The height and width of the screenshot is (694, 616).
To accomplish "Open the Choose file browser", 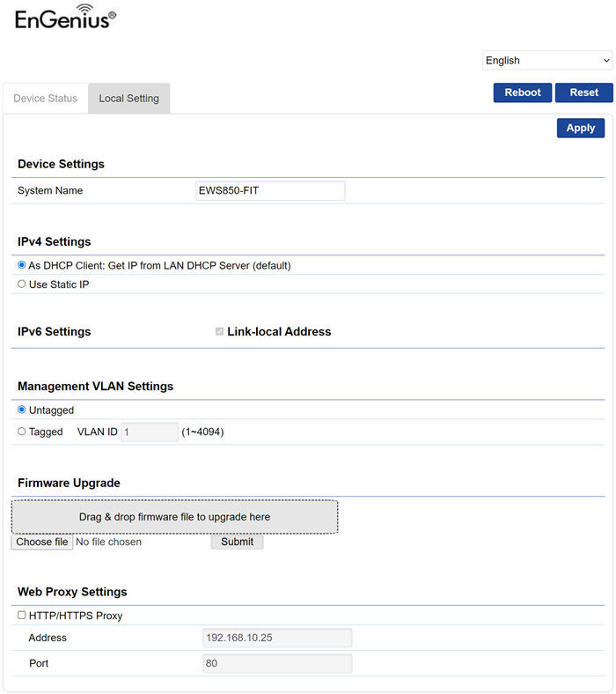I will (x=42, y=542).
